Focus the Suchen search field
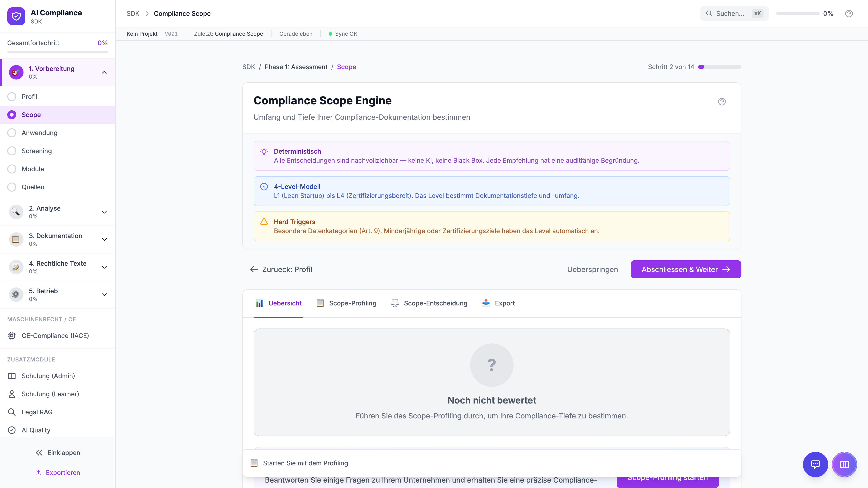 (x=730, y=14)
